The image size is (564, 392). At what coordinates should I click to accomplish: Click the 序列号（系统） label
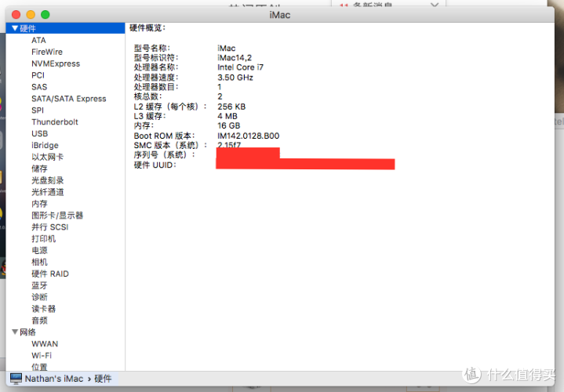(165, 154)
